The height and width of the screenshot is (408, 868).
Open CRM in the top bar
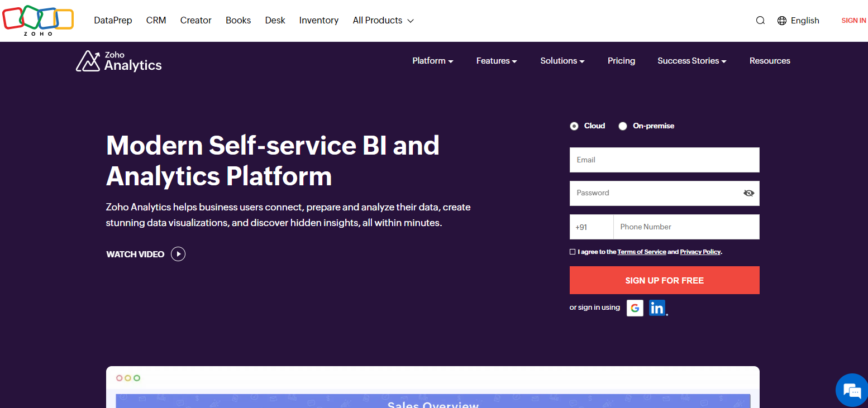pyautogui.click(x=156, y=21)
